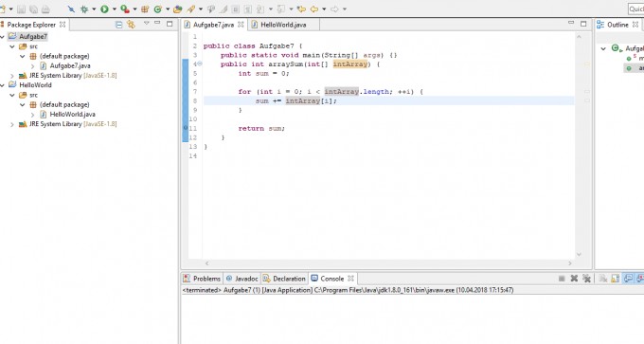Click the Run Last Tool icon
This screenshot has width=644, height=344.
125,9
